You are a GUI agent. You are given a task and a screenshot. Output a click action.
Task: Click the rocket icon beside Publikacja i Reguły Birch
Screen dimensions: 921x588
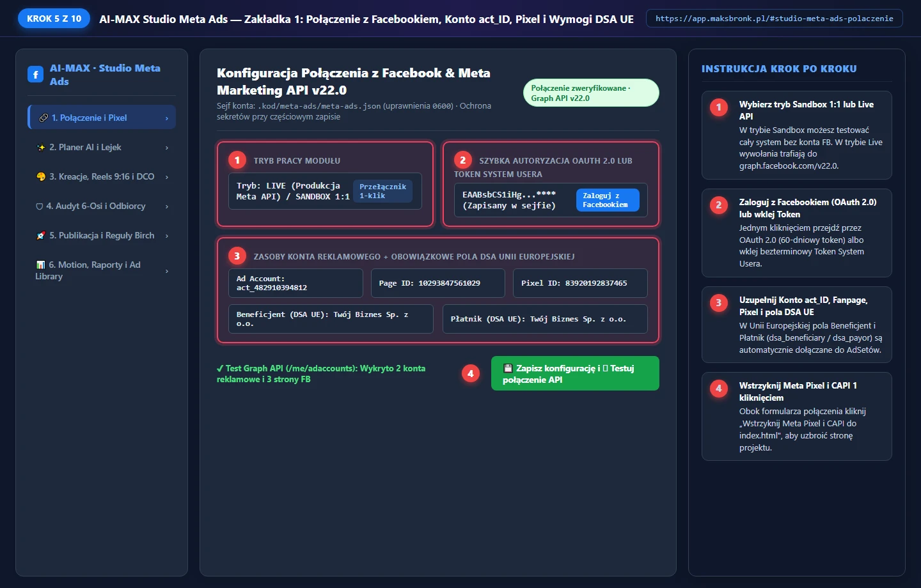click(41, 235)
